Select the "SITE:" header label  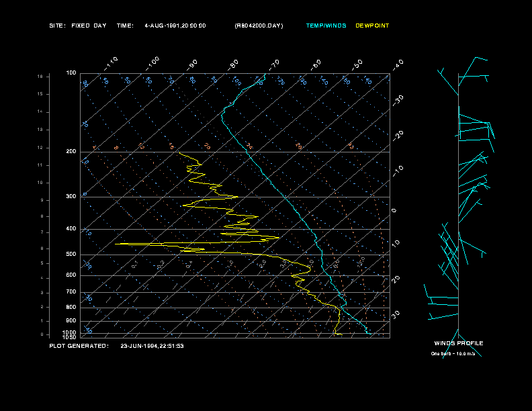57,26
